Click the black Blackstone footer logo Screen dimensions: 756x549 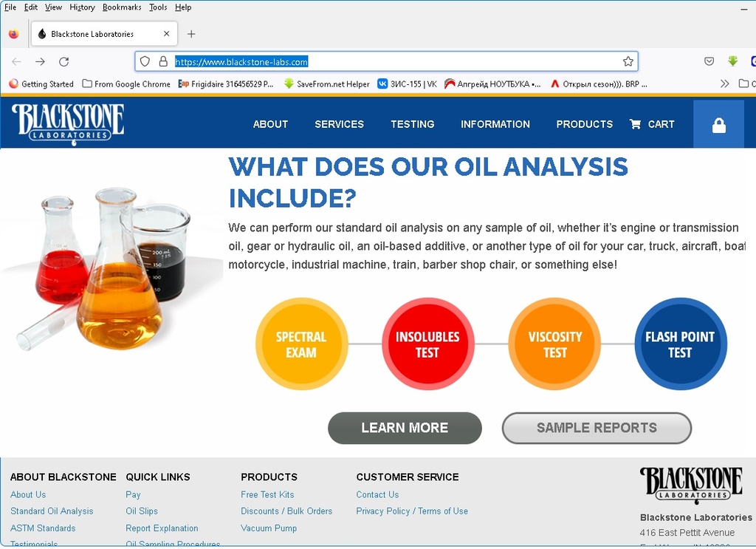691,485
